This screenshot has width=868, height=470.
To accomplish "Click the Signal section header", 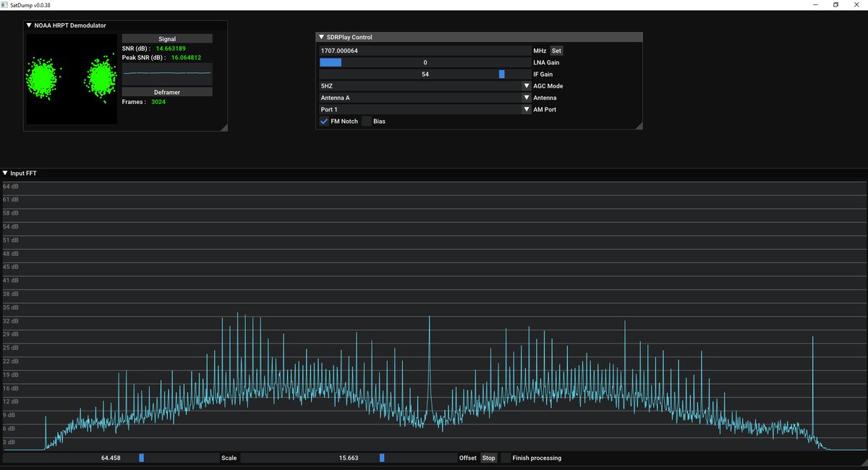I will click(167, 39).
